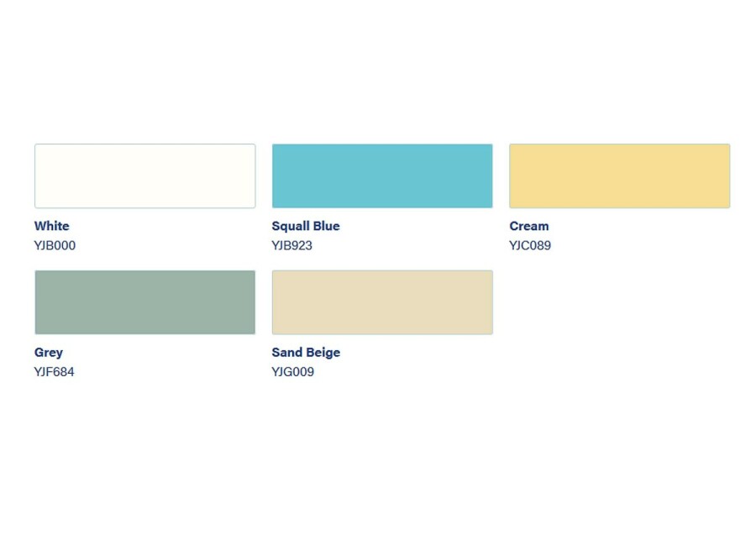Select the White color swatch

(x=145, y=176)
